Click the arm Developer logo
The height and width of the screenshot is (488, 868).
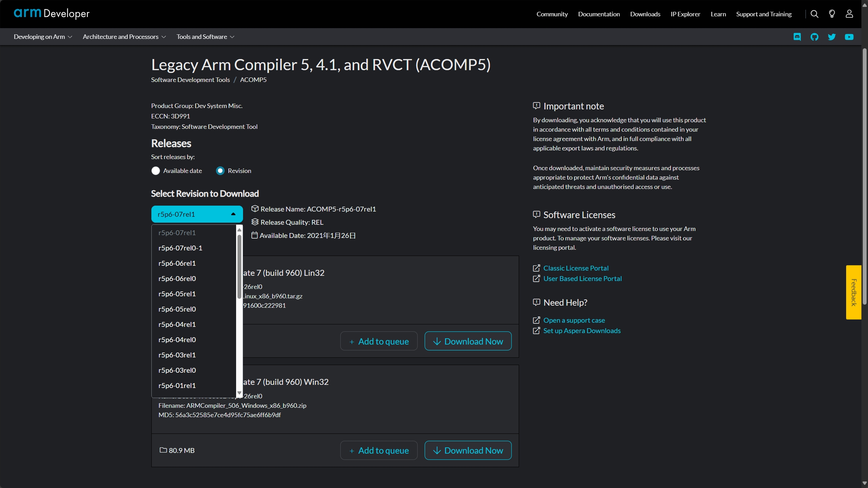coord(51,13)
